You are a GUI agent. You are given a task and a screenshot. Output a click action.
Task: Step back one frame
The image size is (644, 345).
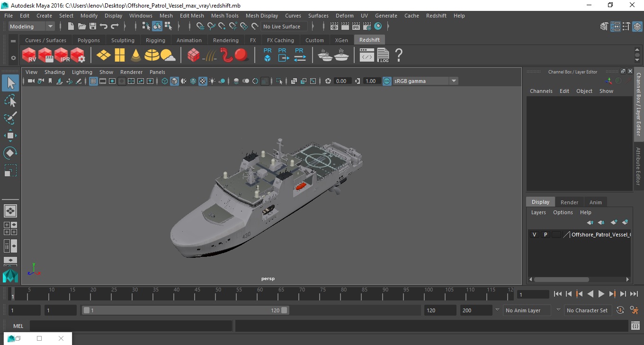[569, 294]
